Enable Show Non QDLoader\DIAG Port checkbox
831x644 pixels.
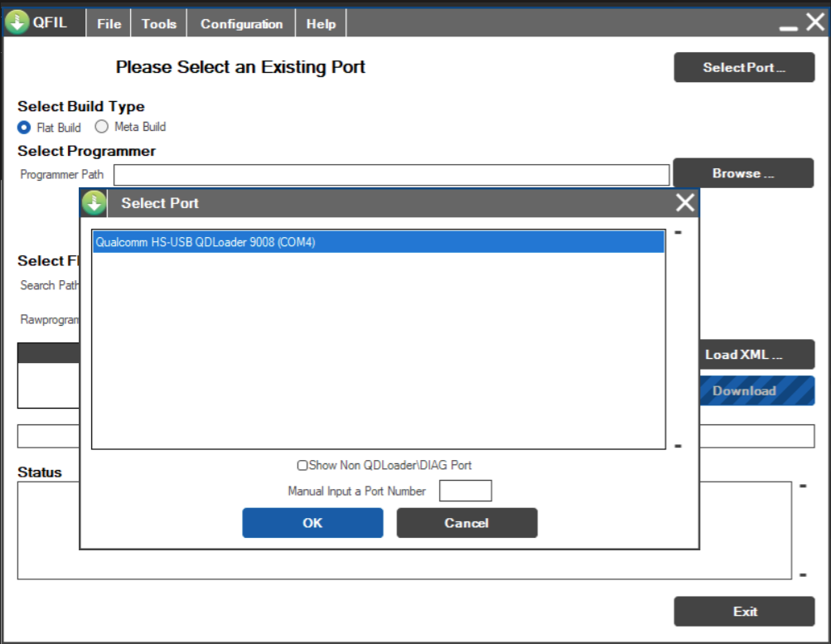pos(302,465)
